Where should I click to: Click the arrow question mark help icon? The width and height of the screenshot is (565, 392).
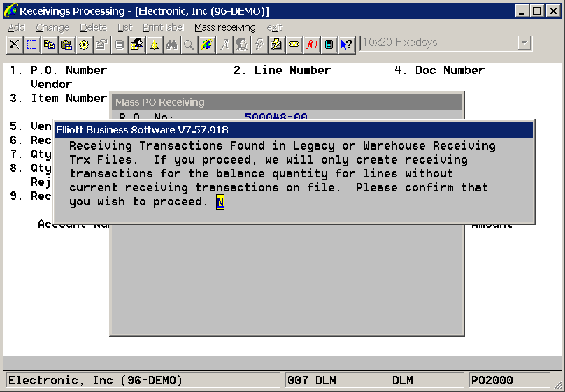(x=347, y=45)
